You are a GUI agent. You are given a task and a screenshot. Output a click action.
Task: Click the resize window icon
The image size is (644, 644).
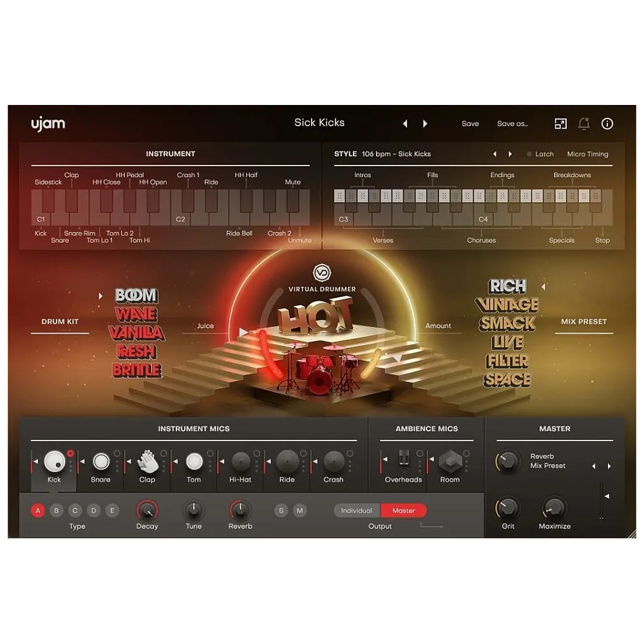561,124
